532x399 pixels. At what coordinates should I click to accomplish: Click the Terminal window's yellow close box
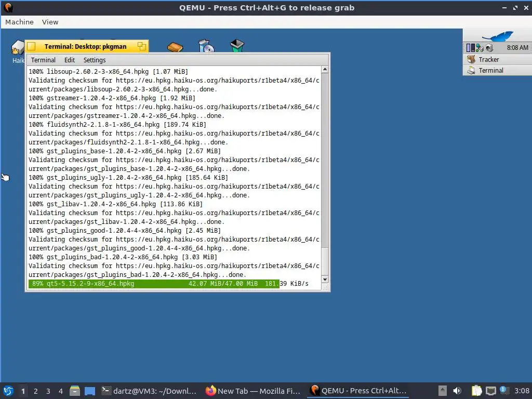31,46
